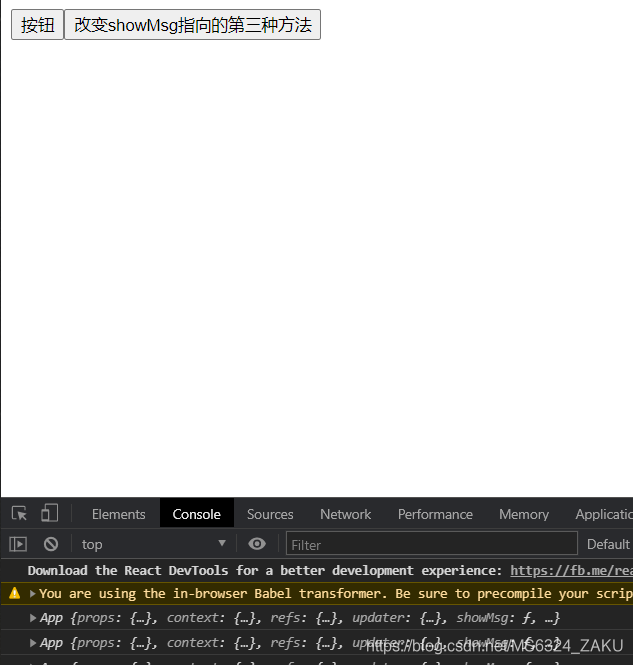The image size is (633, 665).
Task: Open the top context dropdown
Action: tap(153, 544)
